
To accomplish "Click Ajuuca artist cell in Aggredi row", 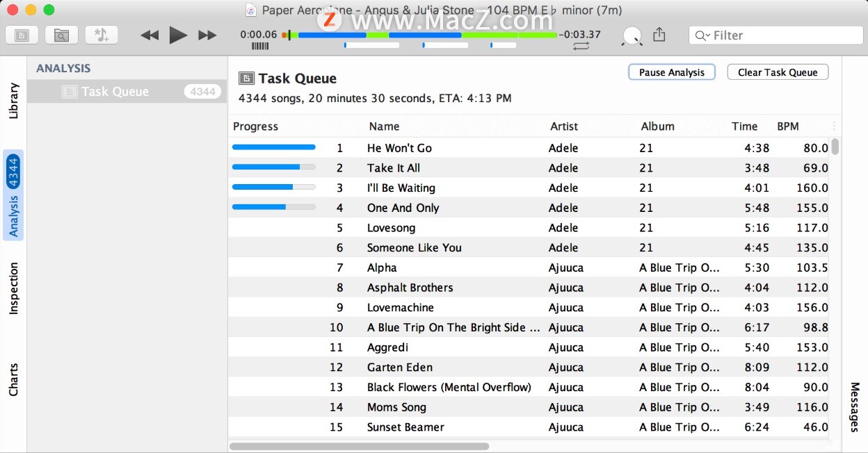I will (x=566, y=347).
